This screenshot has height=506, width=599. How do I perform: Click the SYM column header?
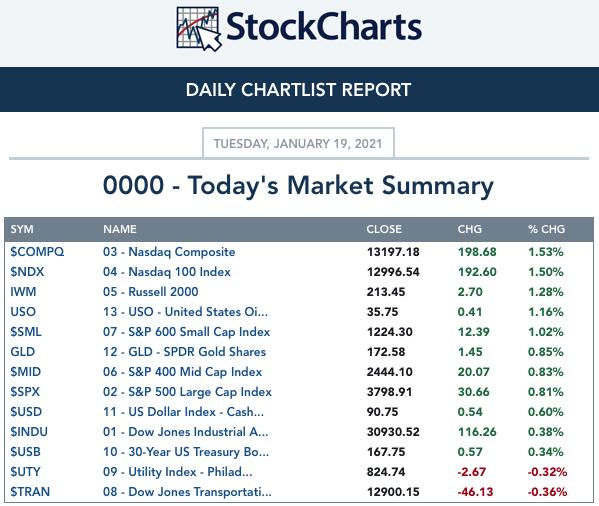click(22, 229)
